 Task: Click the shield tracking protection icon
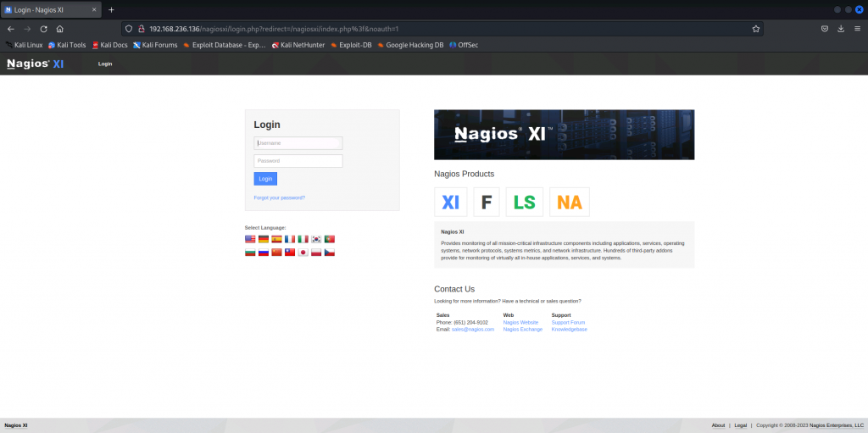click(129, 29)
